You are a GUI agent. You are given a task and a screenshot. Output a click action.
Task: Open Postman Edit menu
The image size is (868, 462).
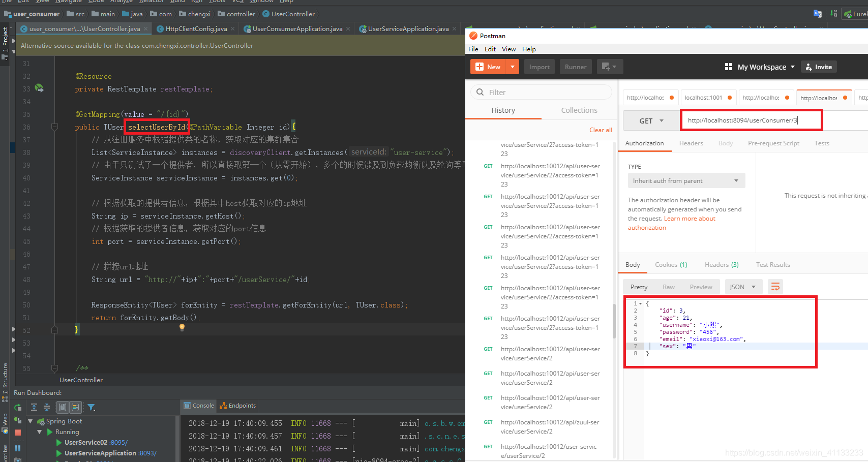point(490,49)
